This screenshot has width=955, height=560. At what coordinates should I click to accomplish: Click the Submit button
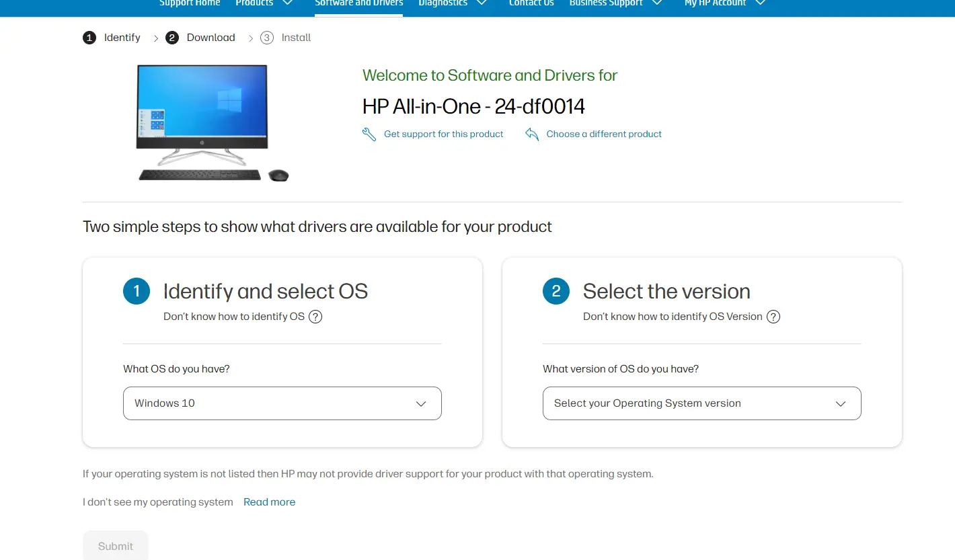pyautogui.click(x=116, y=546)
